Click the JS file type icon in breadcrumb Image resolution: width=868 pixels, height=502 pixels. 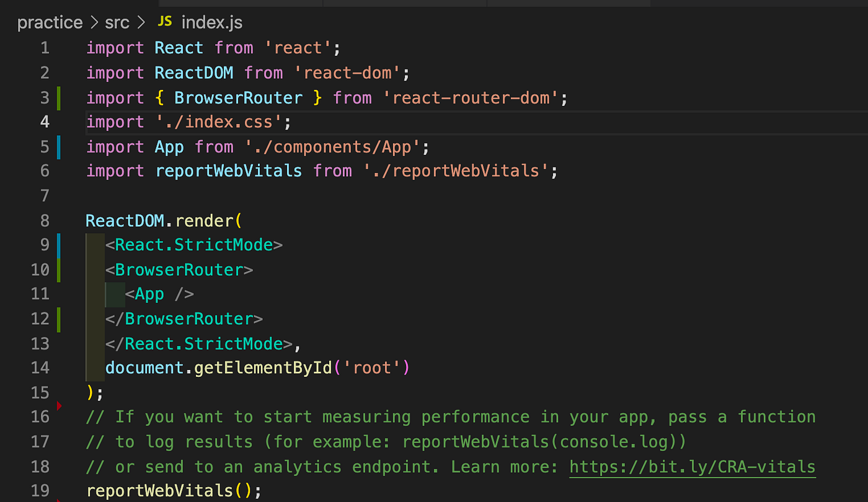click(164, 22)
